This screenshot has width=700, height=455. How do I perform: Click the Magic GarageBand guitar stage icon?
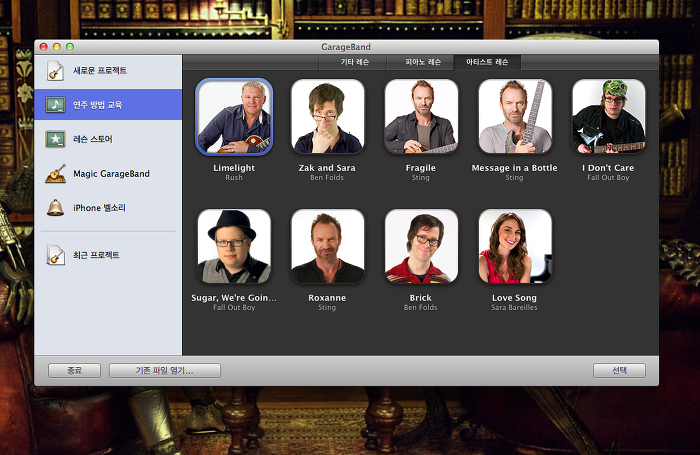[x=55, y=174]
